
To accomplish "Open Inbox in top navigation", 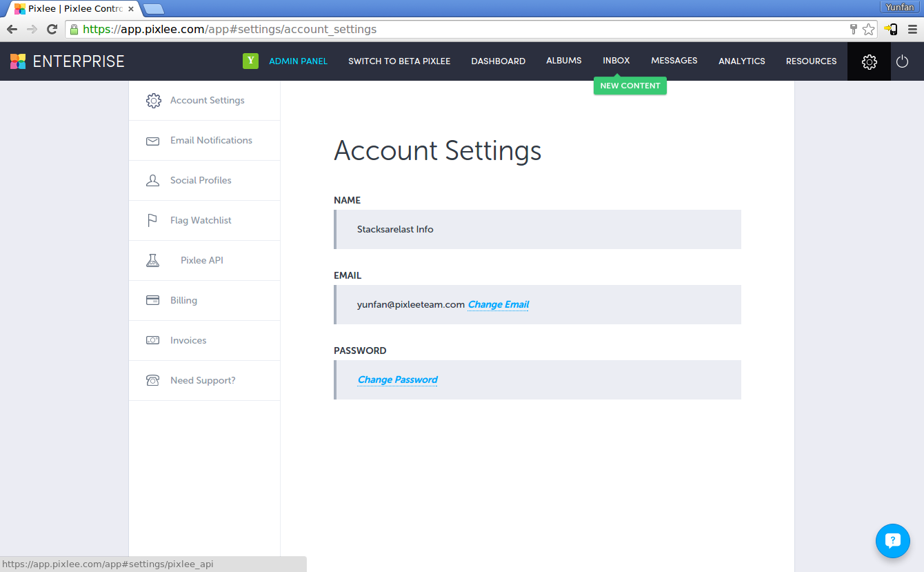I will click(x=616, y=61).
